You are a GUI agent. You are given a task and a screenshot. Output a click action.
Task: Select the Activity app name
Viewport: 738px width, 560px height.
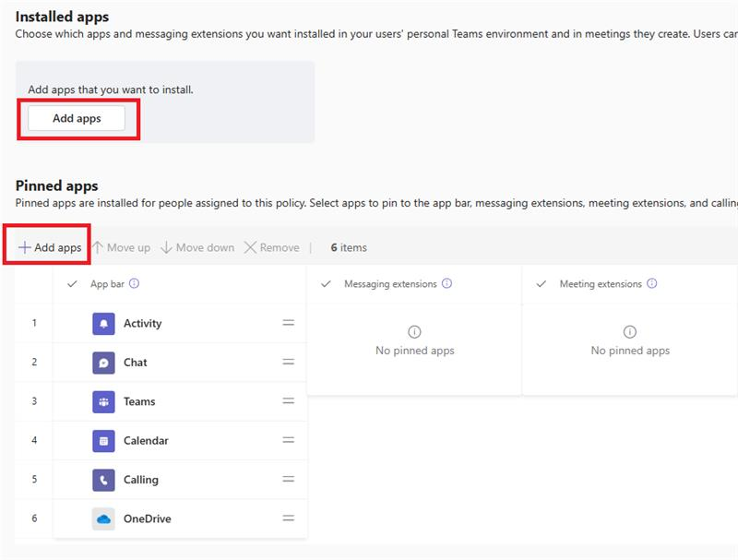tap(143, 323)
